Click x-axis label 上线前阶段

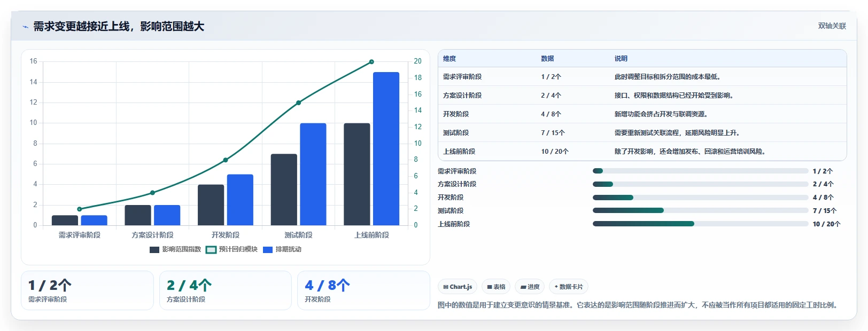click(371, 235)
